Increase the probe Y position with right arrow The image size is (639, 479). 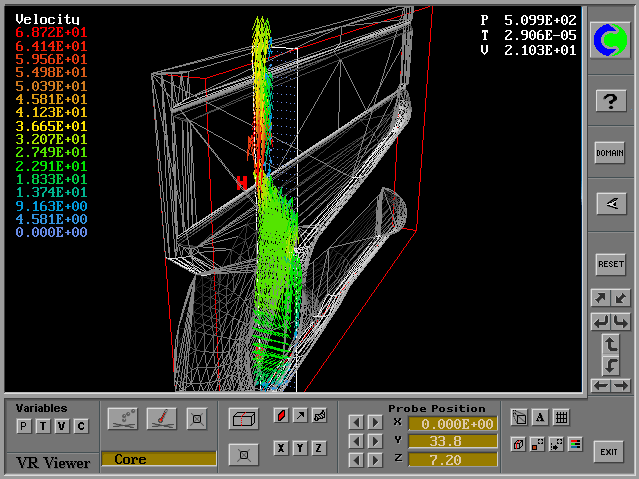tap(375, 440)
